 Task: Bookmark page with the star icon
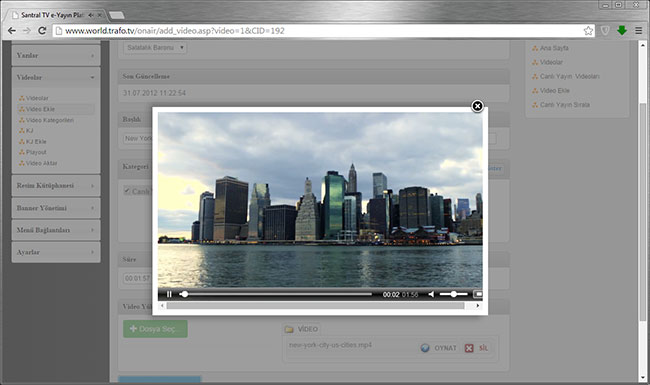pos(588,31)
